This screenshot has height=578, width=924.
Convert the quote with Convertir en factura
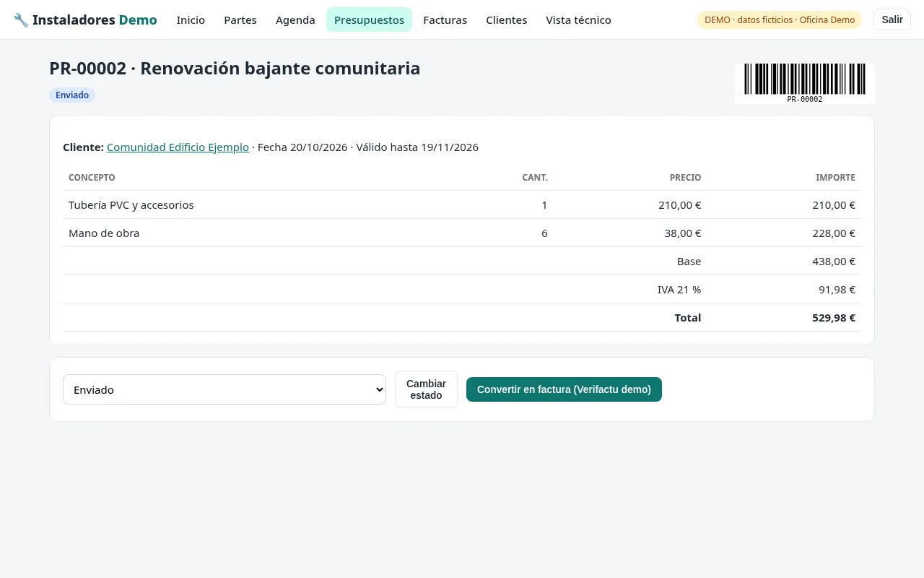click(x=564, y=389)
